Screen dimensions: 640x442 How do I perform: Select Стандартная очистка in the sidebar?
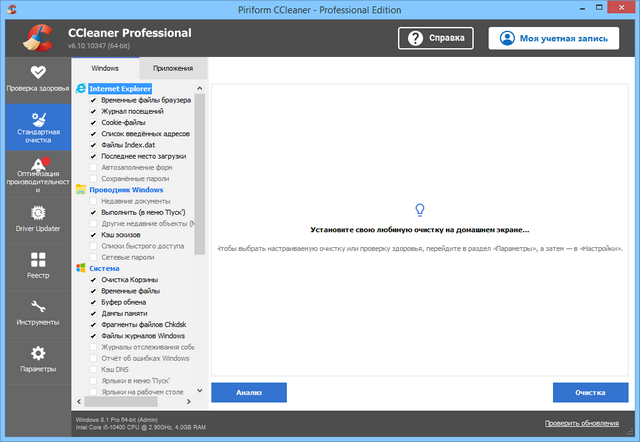click(x=36, y=128)
